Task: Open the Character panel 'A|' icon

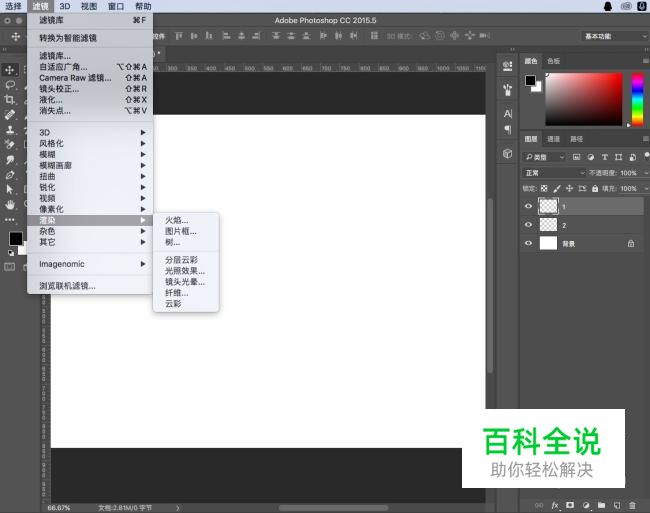Action: pyautogui.click(x=507, y=114)
